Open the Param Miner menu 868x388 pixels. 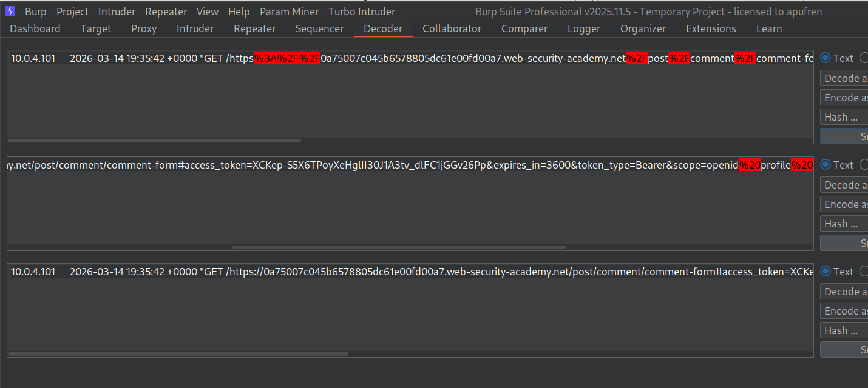click(x=289, y=12)
